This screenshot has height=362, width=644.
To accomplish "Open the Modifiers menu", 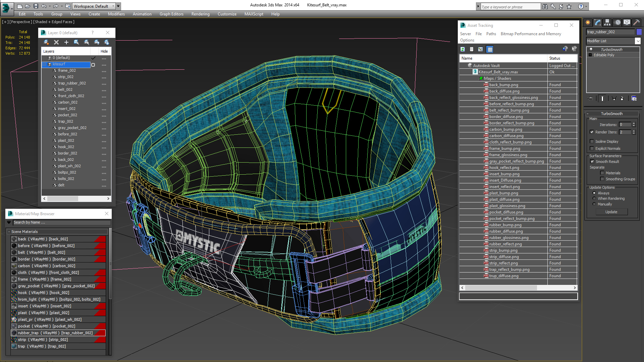I will (116, 14).
